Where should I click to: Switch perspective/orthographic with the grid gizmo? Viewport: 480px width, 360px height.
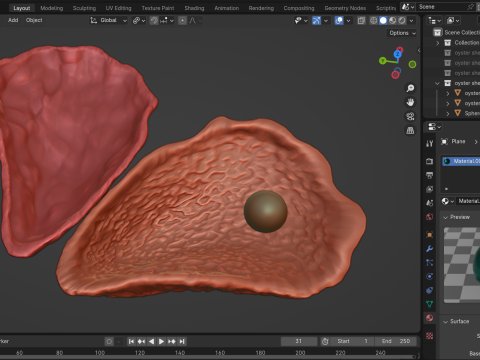(410, 130)
